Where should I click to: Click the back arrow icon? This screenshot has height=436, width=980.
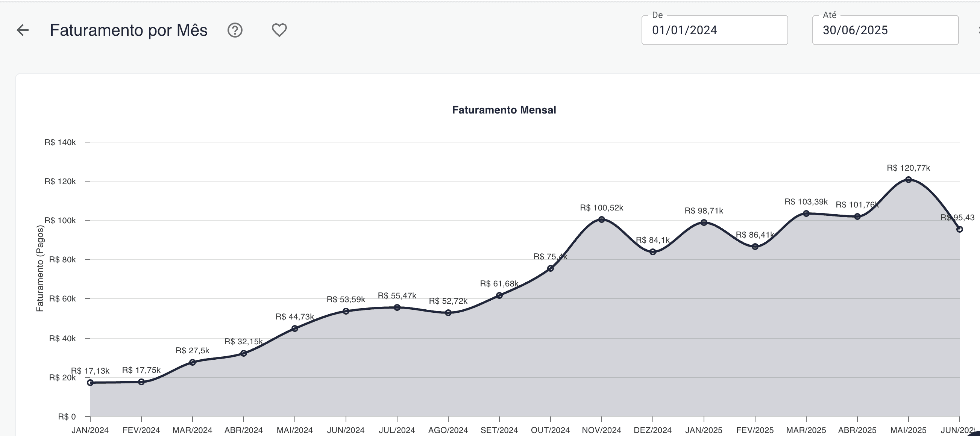(23, 30)
